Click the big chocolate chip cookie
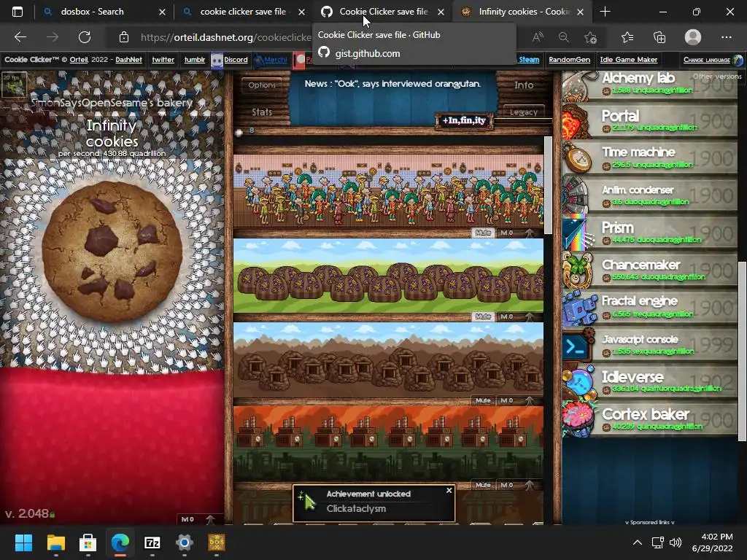Viewport: 747px width, 560px height. tap(112, 251)
